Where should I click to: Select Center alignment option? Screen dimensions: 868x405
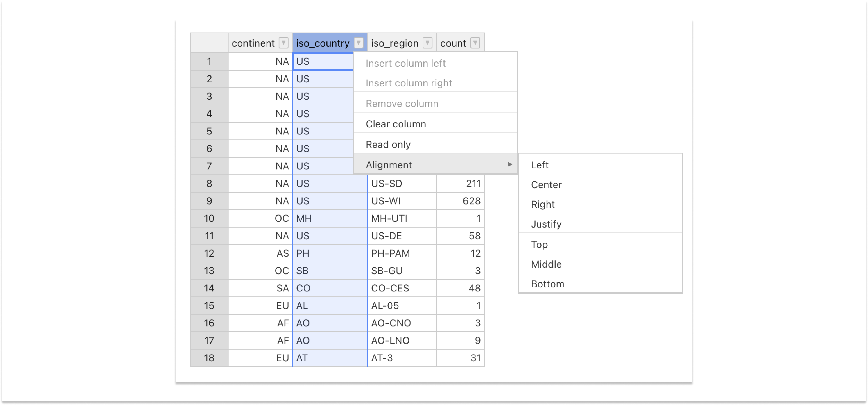click(546, 185)
